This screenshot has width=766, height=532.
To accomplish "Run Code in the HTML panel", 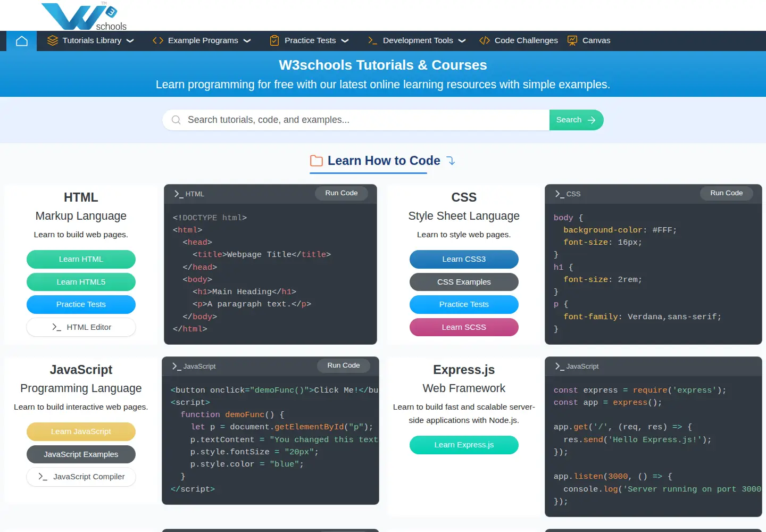I will [x=342, y=193].
